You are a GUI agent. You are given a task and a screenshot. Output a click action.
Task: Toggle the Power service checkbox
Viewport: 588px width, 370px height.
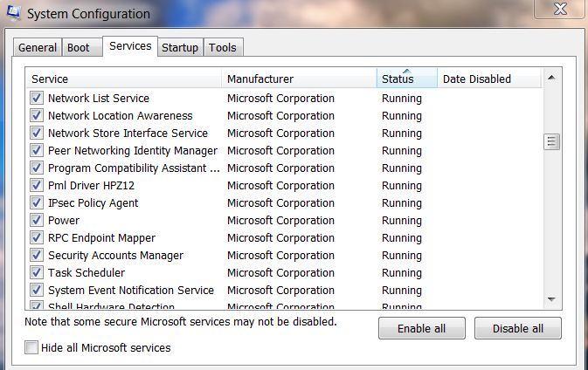pyautogui.click(x=37, y=221)
